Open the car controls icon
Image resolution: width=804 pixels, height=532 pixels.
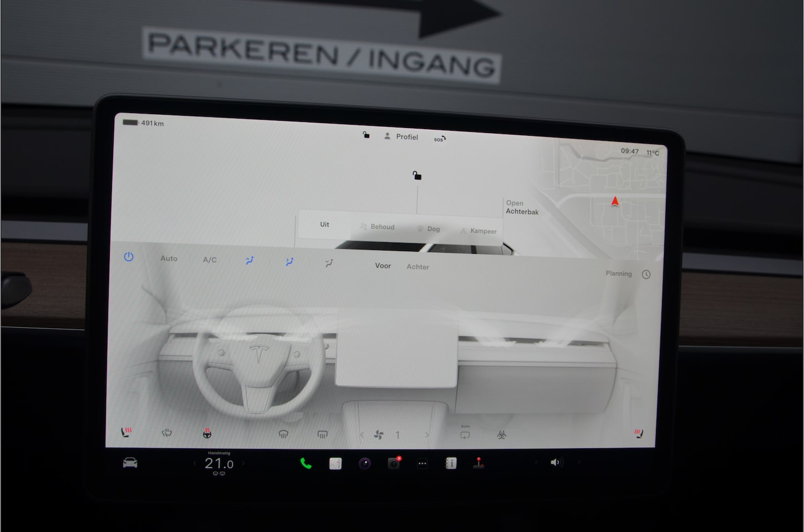point(130,463)
